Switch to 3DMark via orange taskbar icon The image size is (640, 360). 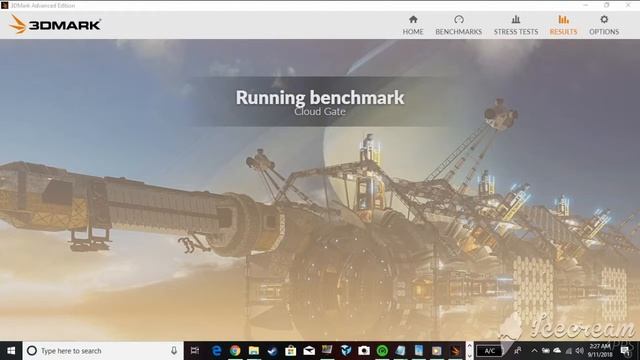456,351
